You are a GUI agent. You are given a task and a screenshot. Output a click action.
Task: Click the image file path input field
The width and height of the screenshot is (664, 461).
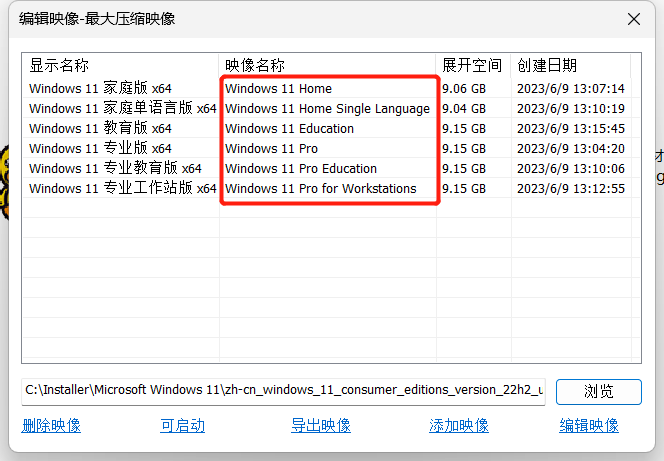[x=283, y=391]
